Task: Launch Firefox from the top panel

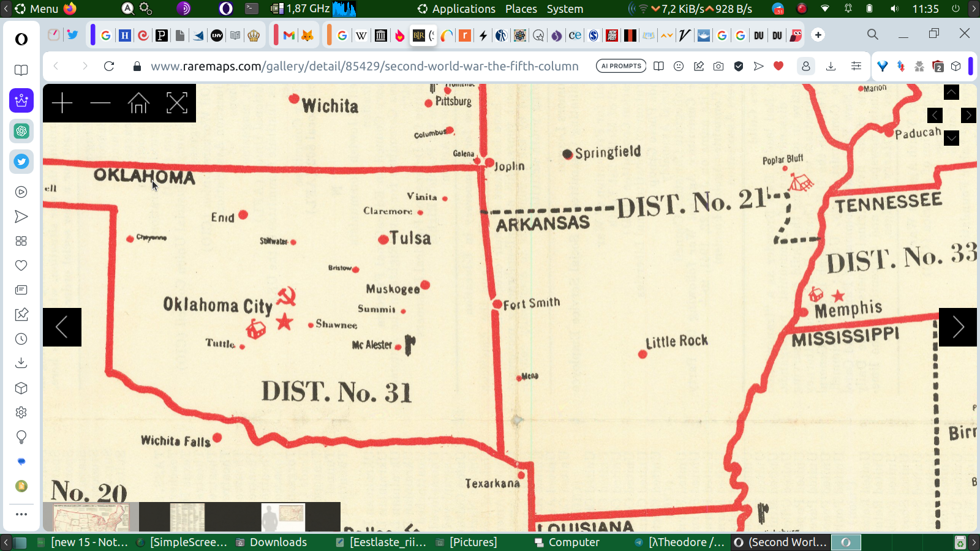Action: pos(70,9)
